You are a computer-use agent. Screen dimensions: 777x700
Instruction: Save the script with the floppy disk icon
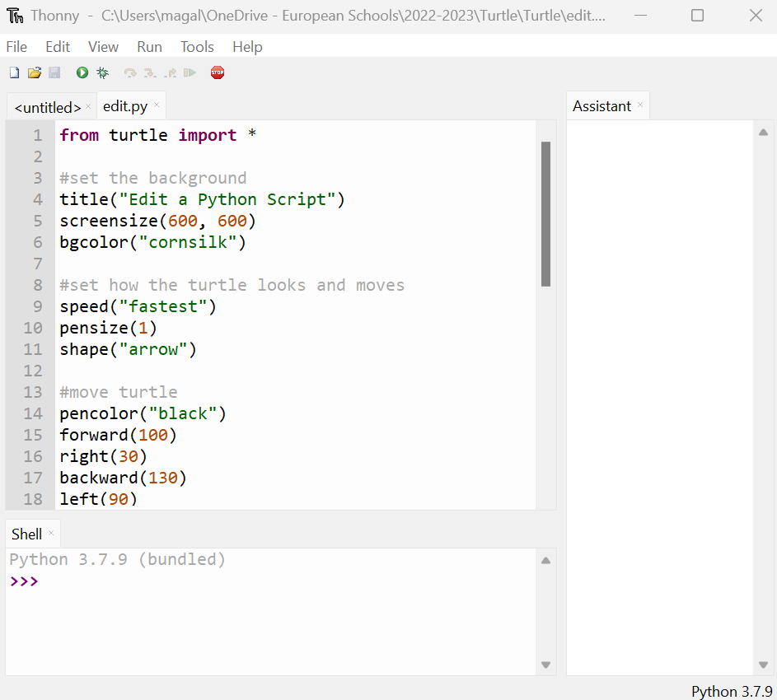[54, 72]
